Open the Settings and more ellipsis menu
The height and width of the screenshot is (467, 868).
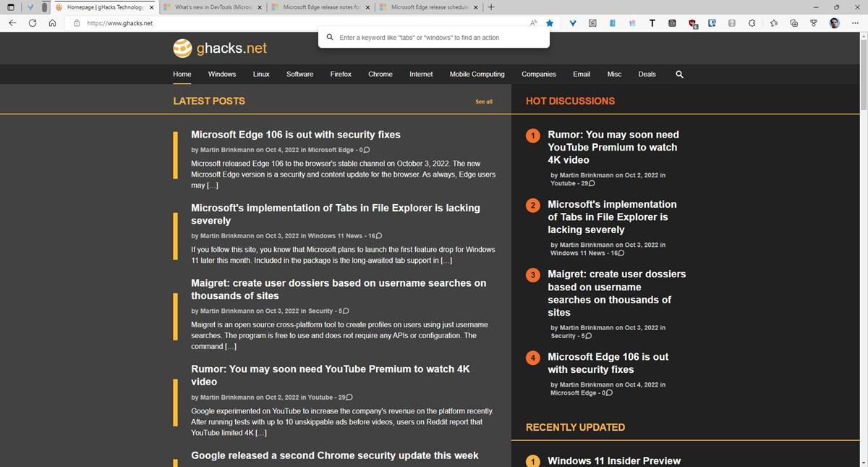pyautogui.click(x=855, y=22)
